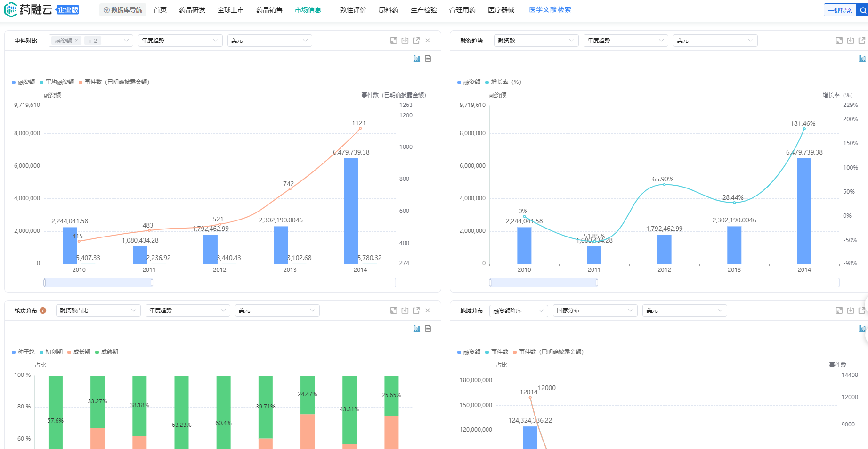868x449 pixels.
Task: Download the 融资趋势 chart
Action: pyautogui.click(x=851, y=41)
